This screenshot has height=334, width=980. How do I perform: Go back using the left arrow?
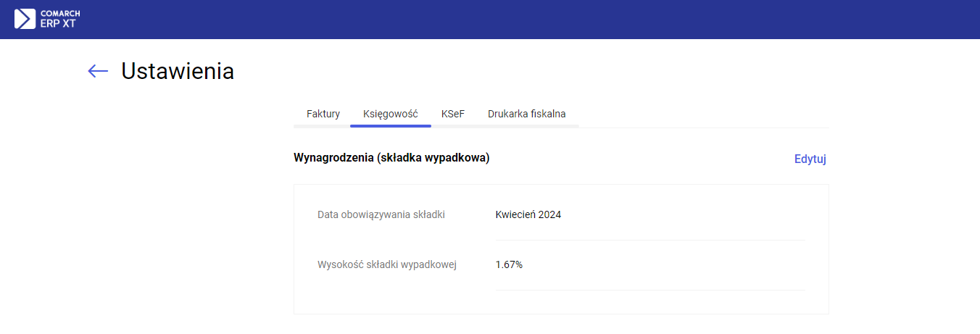click(x=98, y=70)
